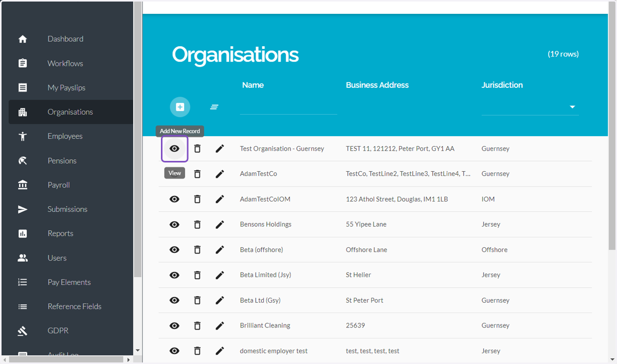This screenshot has width=617, height=364.
Task: Edit the Bensons Holdings row
Action: coord(220,224)
